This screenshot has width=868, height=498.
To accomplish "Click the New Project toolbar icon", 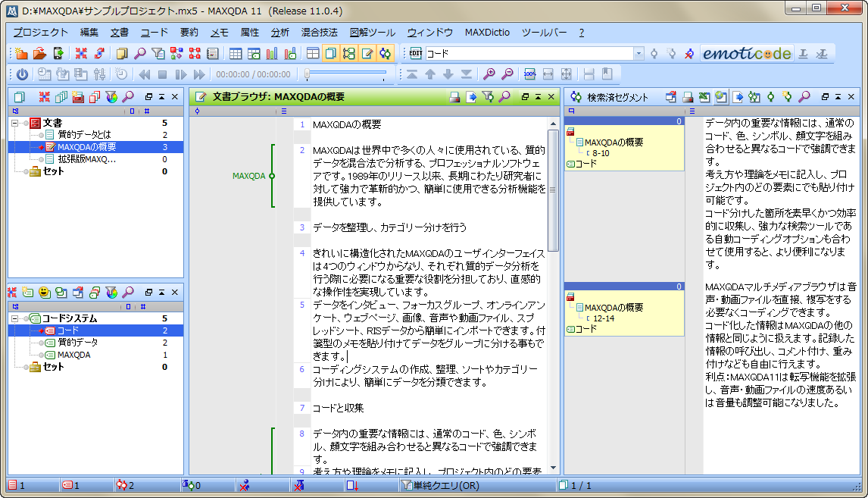I will (21, 53).
